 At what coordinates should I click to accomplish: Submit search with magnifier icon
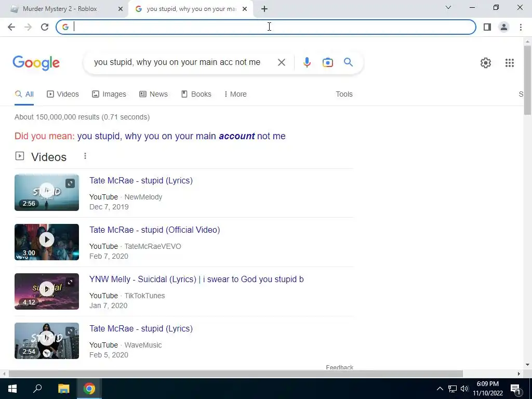pyautogui.click(x=348, y=62)
